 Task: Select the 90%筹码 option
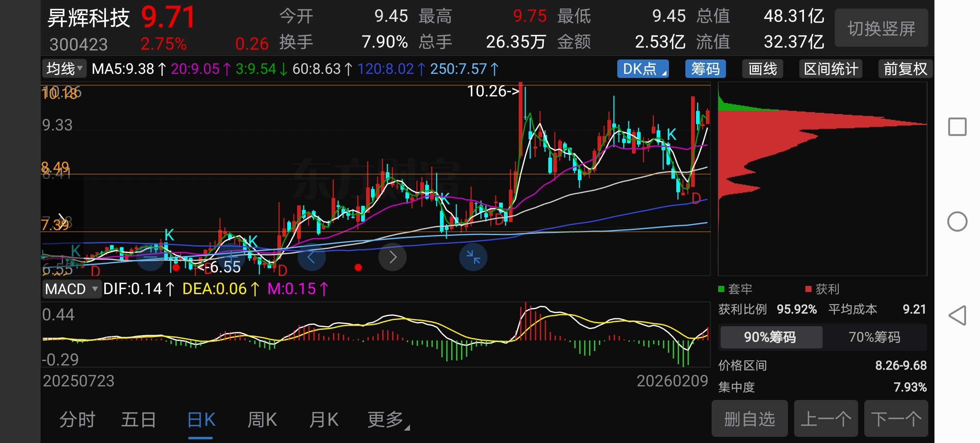(x=770, y=337)
